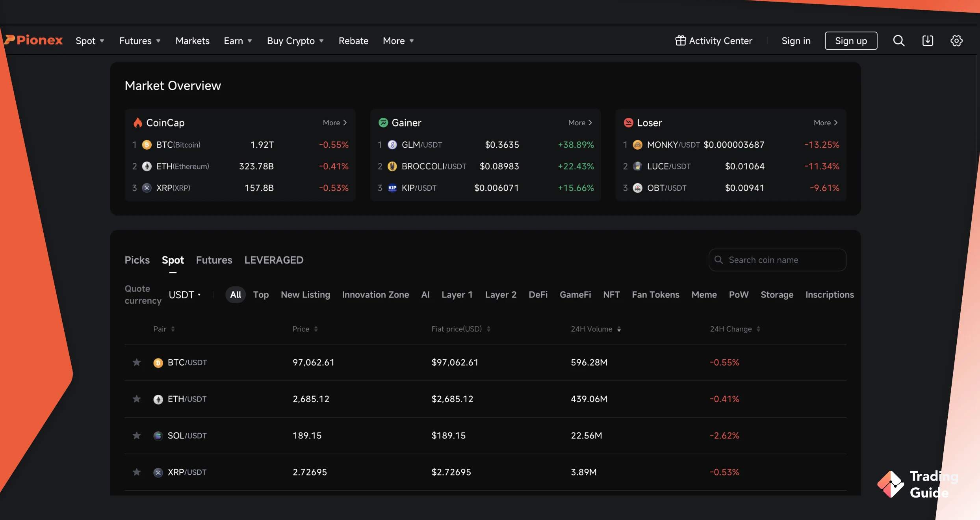980x520 pixels.
Task: Expand the Earn dropdown menu
Action: coord(238,41)
